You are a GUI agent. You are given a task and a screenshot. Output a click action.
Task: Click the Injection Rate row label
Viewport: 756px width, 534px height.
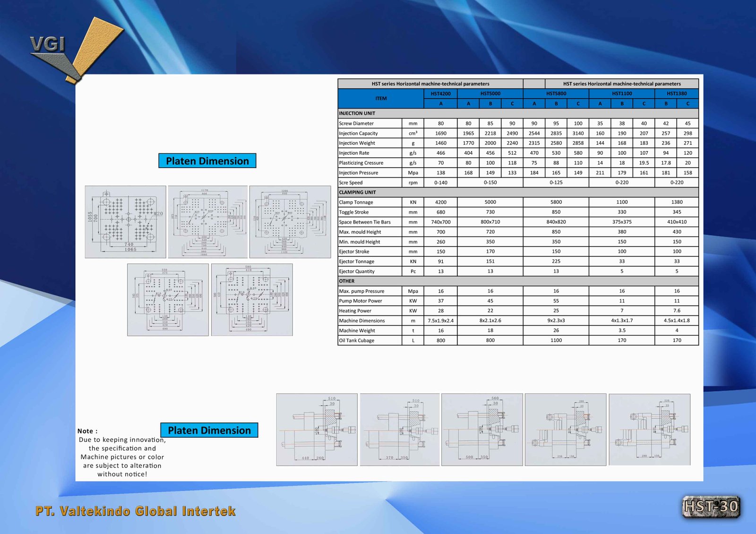[354, 153]
